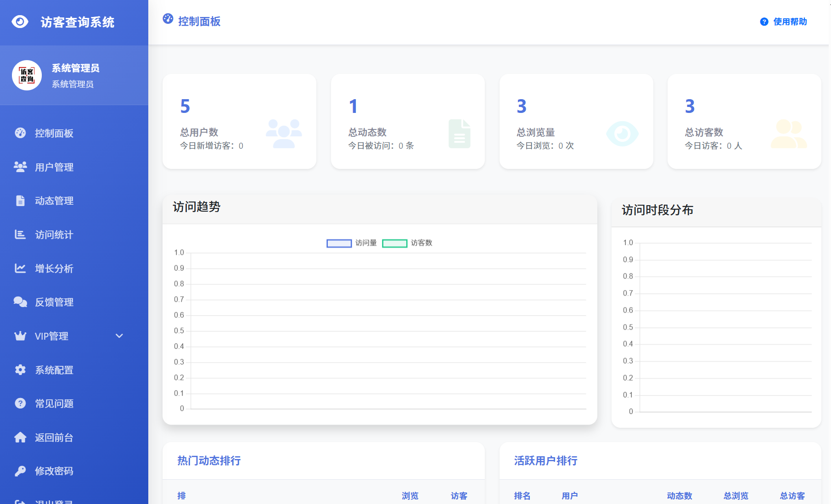Click the 增长分析 line chart icon
This screenshot has width=831, height=504.
[x=20, y=268]
